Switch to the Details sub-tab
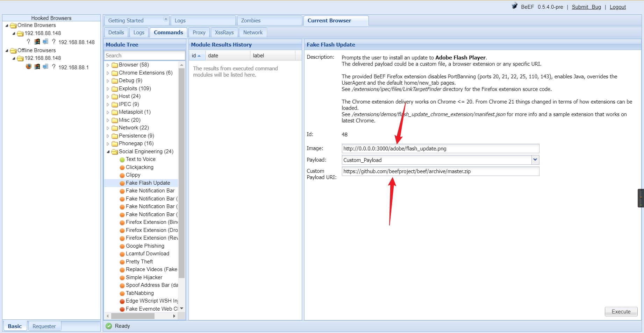Screen dimensions: 644x333 click(116, 33)
